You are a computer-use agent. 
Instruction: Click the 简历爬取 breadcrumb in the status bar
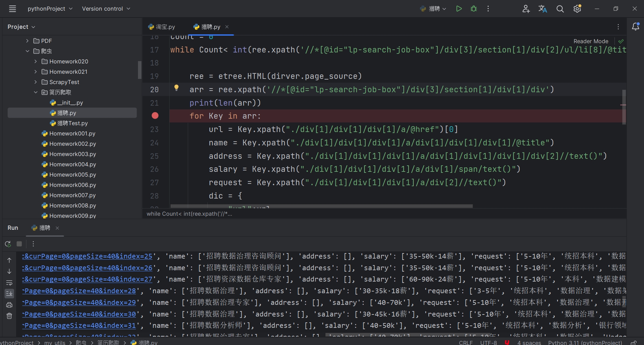108,343
